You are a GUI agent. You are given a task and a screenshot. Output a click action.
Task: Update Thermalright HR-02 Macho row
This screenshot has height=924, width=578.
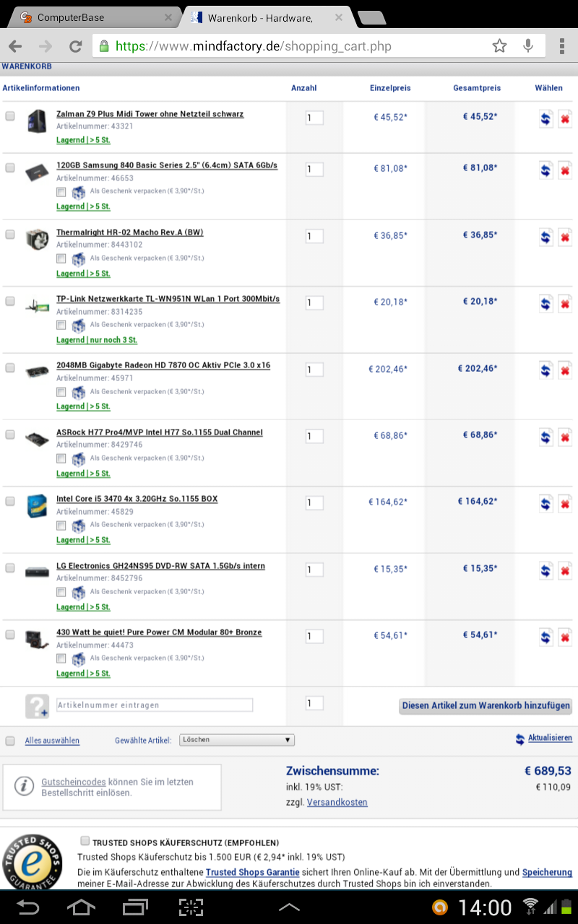(545, 237)
